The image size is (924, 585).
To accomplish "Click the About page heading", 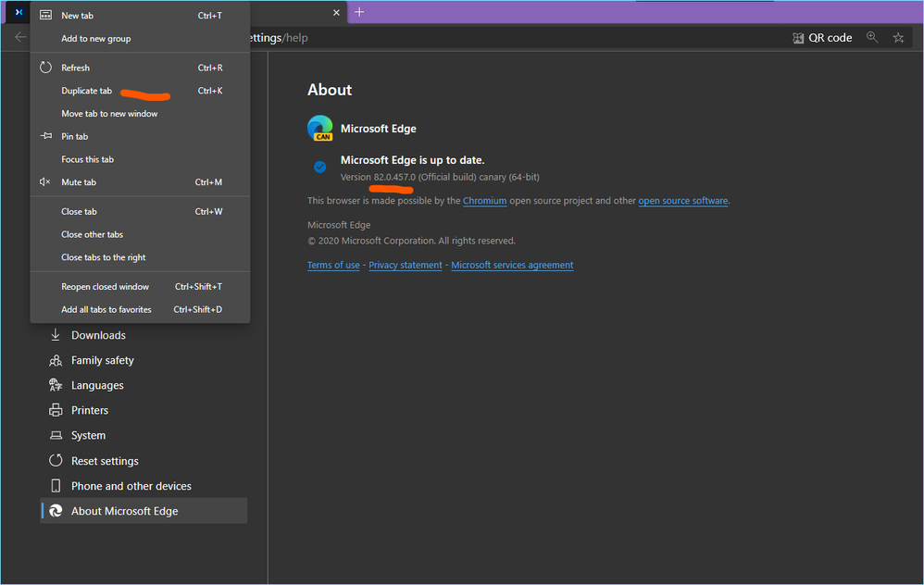I will pos(330,90).
